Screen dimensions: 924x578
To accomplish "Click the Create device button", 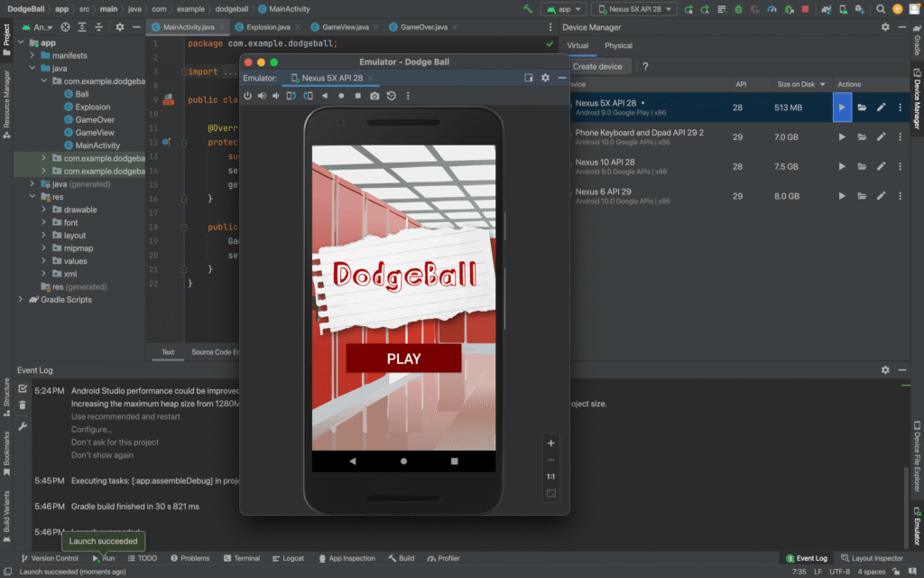I will tap(596, 67).
